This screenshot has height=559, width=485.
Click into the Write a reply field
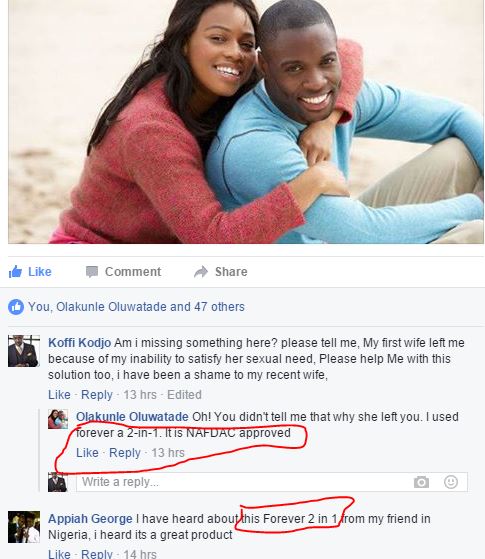[x=272, y=482]
